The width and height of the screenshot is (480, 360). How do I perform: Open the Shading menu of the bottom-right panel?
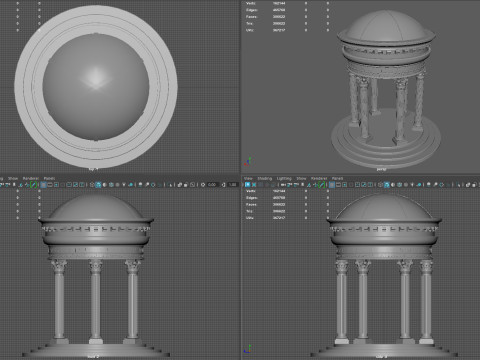(265, 178)
